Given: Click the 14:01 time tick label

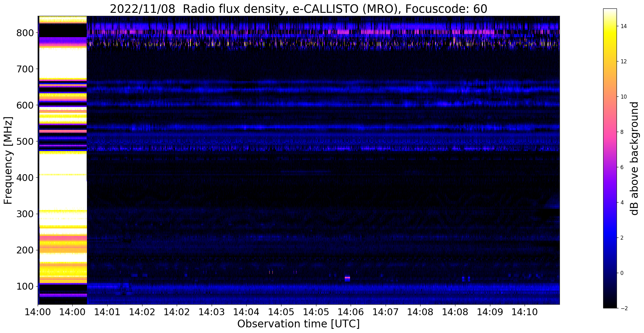Looking at the screenshot, I should 108,312.
